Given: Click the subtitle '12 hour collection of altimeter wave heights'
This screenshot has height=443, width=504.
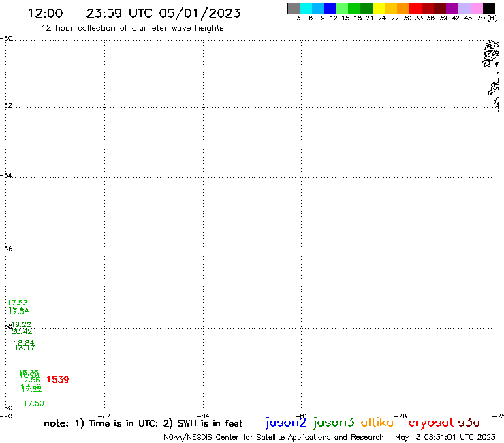Looking at the screenshot, I should click(132, 28).
